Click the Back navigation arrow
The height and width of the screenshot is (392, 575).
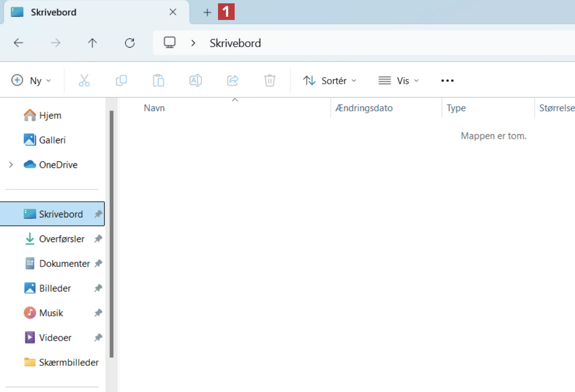19,43
